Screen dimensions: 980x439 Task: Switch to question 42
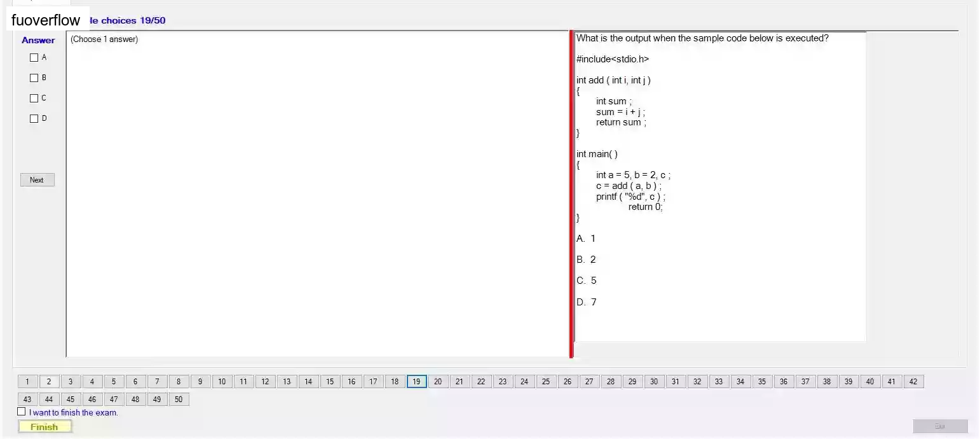click(x=913, y=382)
